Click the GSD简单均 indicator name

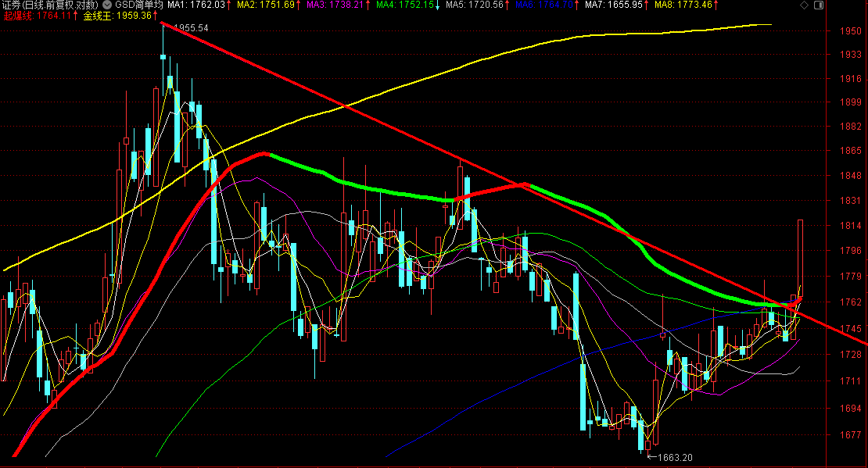pos(140,5)
